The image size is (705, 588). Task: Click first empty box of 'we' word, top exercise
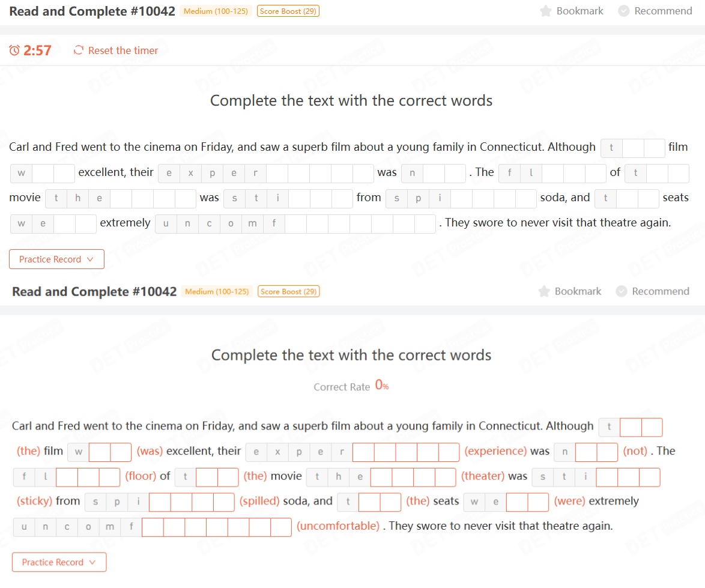click(64, 224)
